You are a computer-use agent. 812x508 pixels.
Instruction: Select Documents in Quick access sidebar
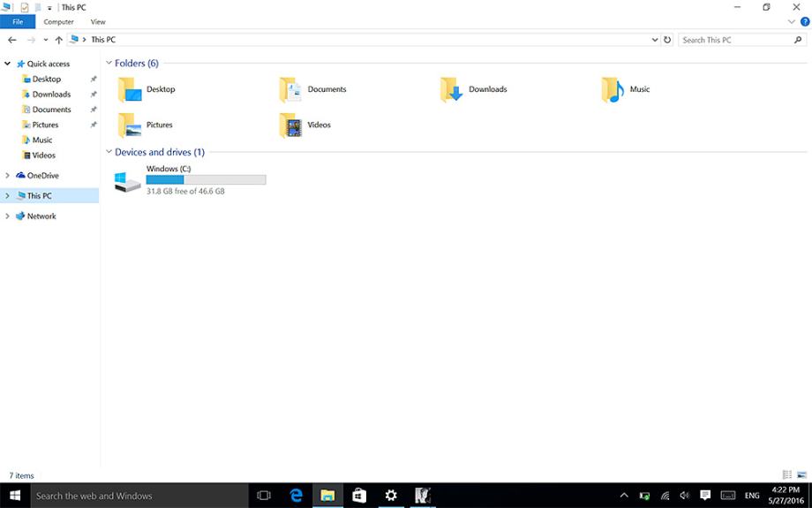click(51, 110)
